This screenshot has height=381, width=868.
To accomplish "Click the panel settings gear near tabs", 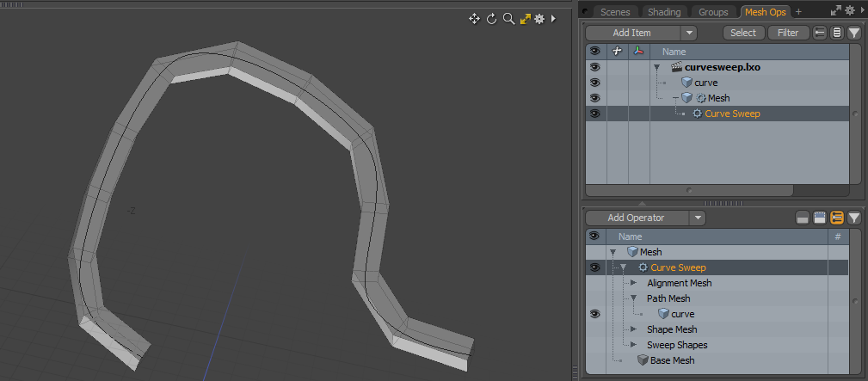I will pos(850,11).
